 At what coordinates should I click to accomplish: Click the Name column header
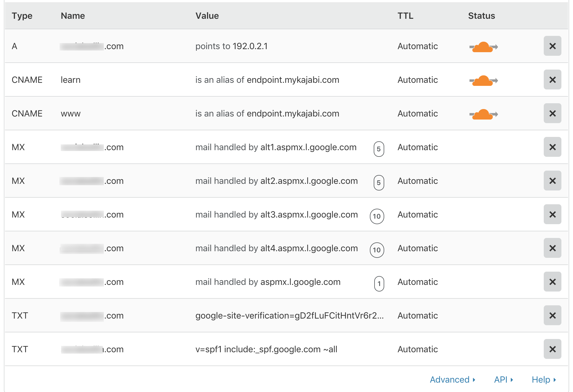(73, 16)
